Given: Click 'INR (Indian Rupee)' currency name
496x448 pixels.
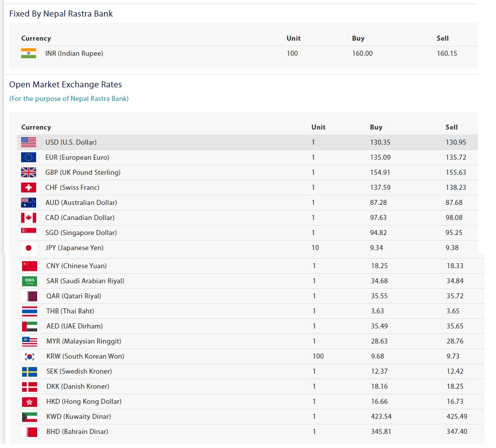Looking at the screenshot, I should coord(74,53).
